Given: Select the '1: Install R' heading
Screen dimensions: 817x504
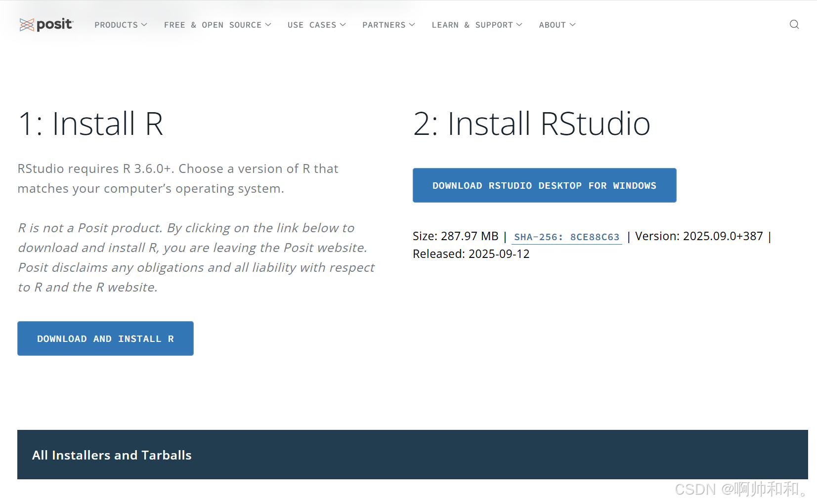Looking at the screenshot, I should pyautogui.click(x=90, y=124).
